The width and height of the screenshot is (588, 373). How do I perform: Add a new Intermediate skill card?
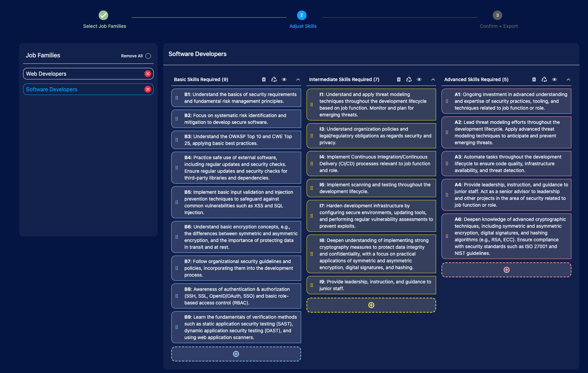click(371, 305)
